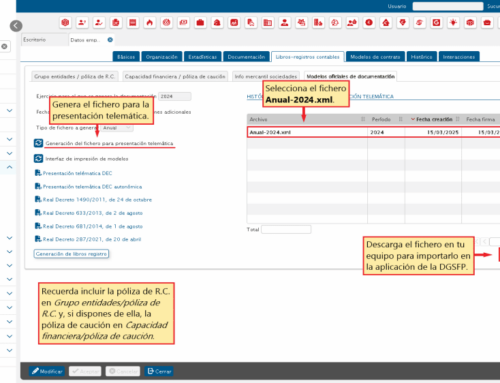500x383 pixels.
Task: Click the light bulb icon in the toolbar
Action: click(453, 23)
